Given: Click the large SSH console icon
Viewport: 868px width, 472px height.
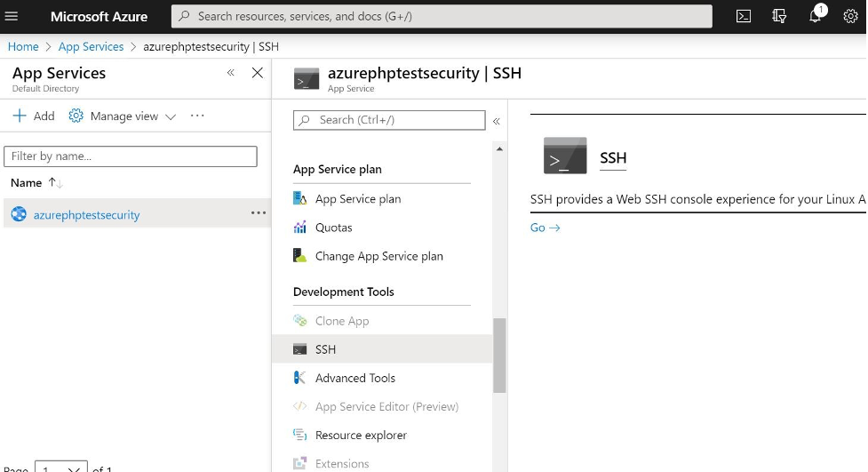Looking at the screenshot, I should click(565, 156).
